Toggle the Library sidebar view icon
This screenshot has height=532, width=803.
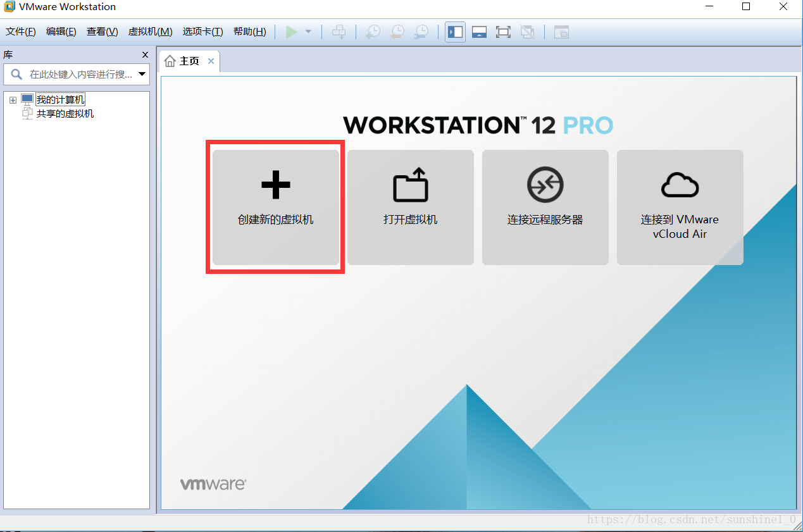(x=455, y=32)
